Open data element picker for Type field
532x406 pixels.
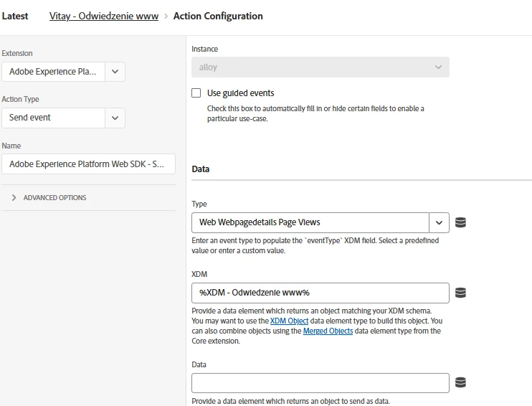[x=461, y=222]
